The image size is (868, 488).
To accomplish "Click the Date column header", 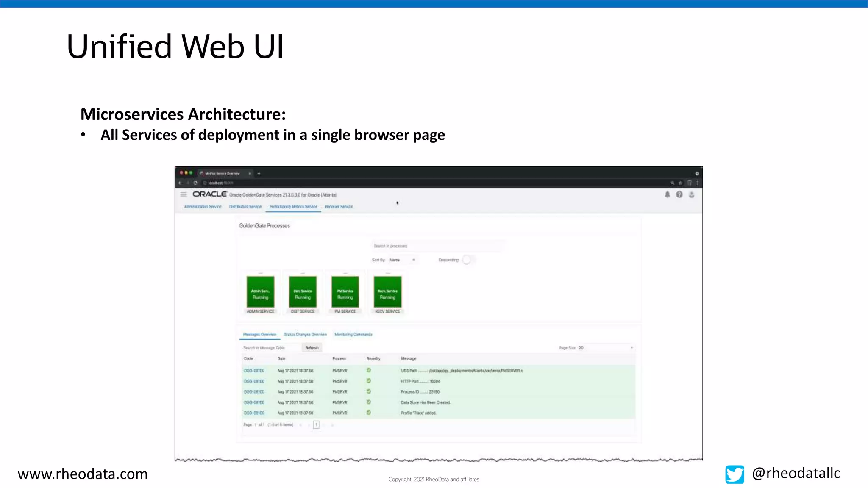I will click(x=281, y=359).
